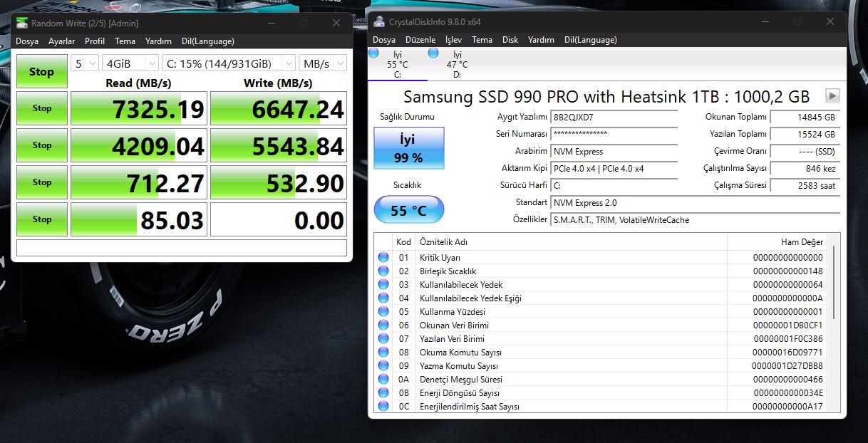This screenshot has width=868, height=443.
Task: Click the 532.90 write result bar
Action: (x=279, y=183)
